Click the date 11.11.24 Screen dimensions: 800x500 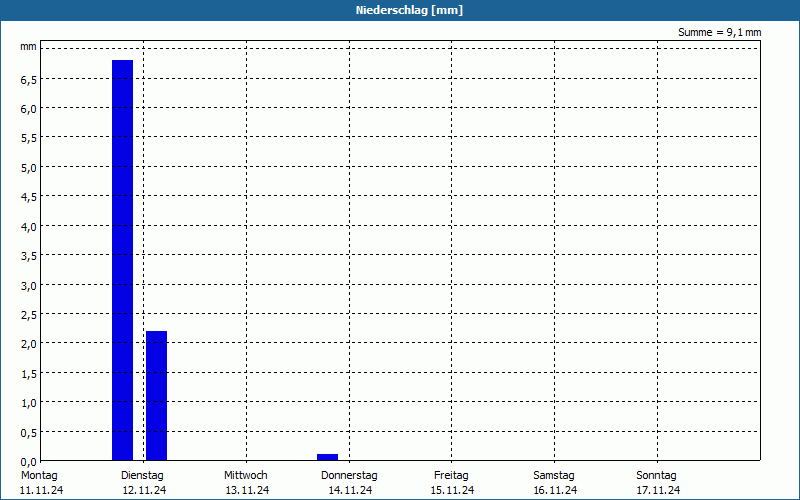tap(42, 490)
